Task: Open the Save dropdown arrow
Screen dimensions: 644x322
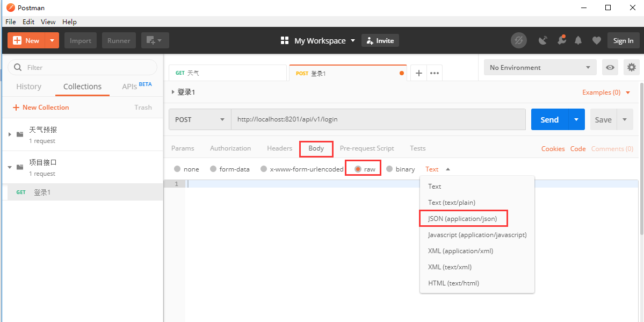Action: click(625, 120)
